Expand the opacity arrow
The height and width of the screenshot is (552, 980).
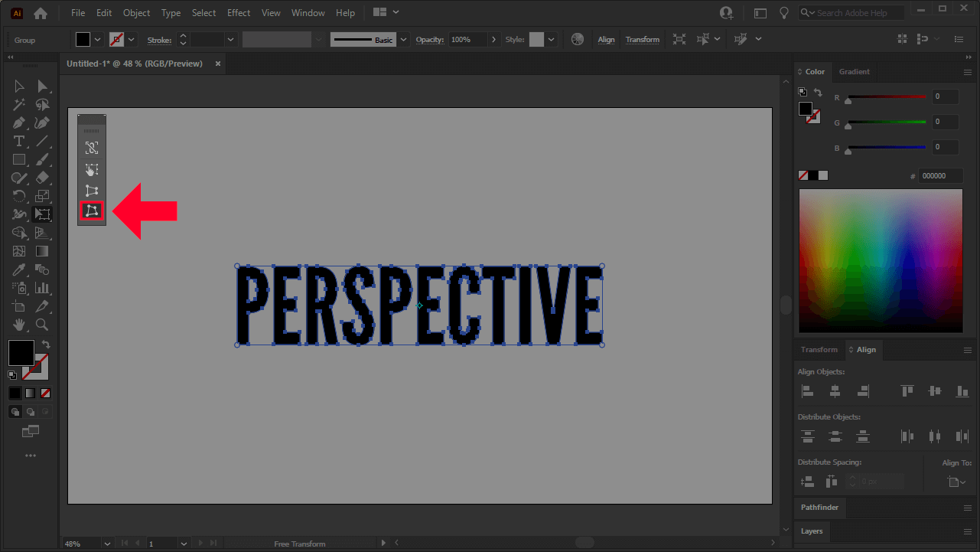(493, 40)
